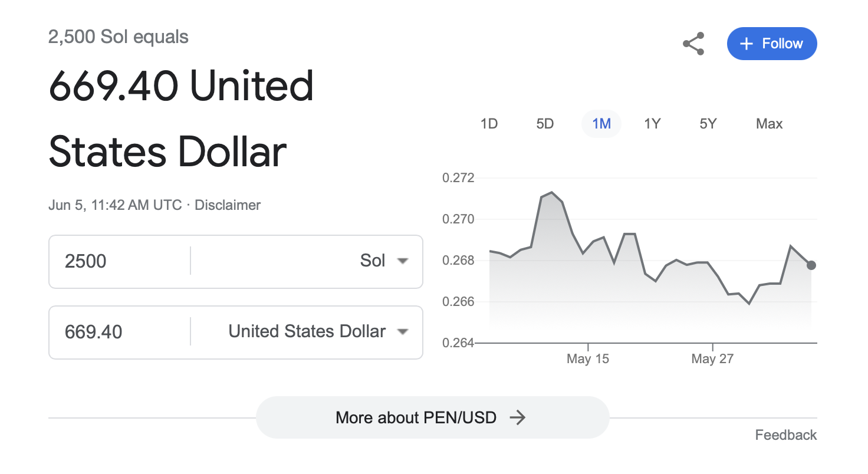This screenshot has width=868, height=474.
Task: Click the Feedback link
Action: tap(786, 435)
